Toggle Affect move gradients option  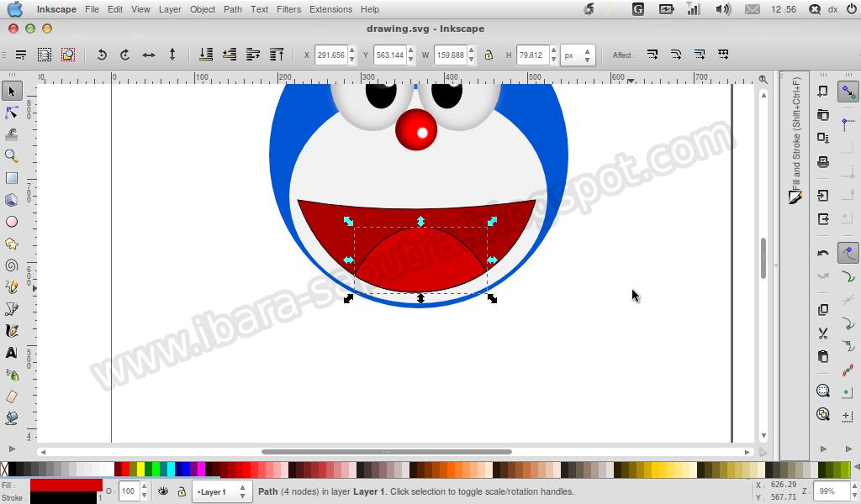(700, 55)
